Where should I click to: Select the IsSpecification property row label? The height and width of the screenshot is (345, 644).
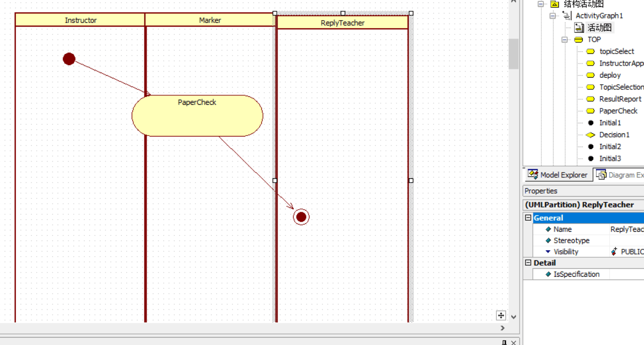click(x=576, y=274)
